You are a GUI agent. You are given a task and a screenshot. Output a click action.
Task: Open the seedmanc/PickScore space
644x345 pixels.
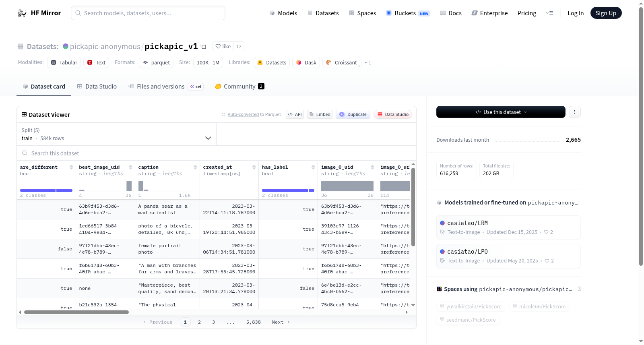(x=468, y=320)
